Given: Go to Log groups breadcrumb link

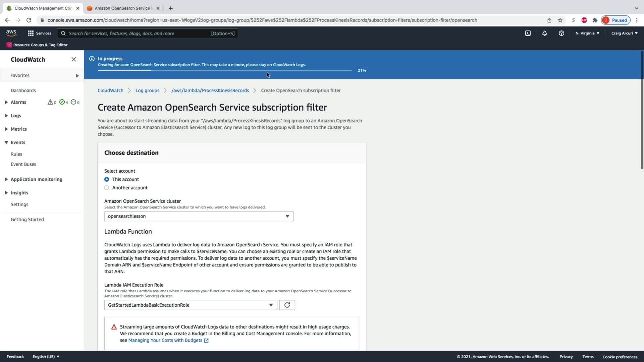Looking at the screenshot, I should pyautogui.click(x=147, y=90).
